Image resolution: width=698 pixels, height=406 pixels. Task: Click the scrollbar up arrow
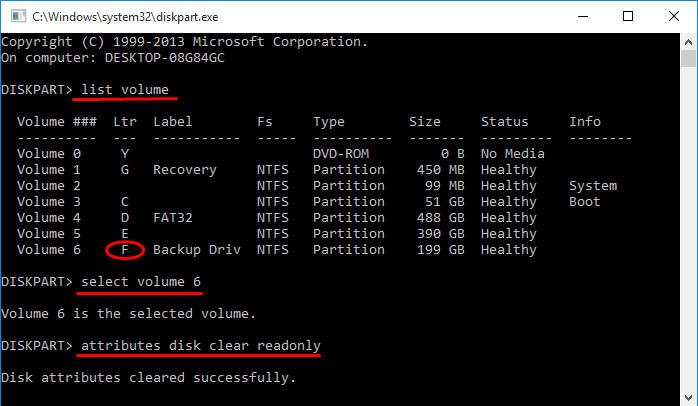[688, 42]
